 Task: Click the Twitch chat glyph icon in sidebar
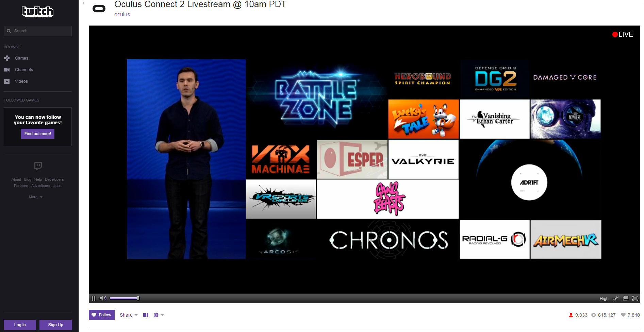click(x=38, y=166)
